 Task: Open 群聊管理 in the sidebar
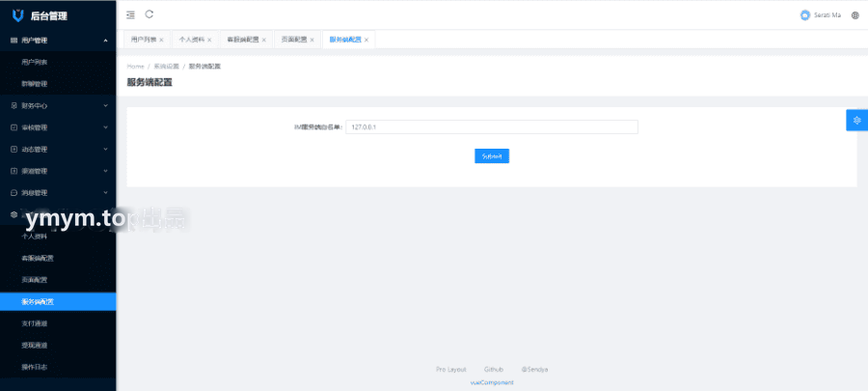point(58,84)
